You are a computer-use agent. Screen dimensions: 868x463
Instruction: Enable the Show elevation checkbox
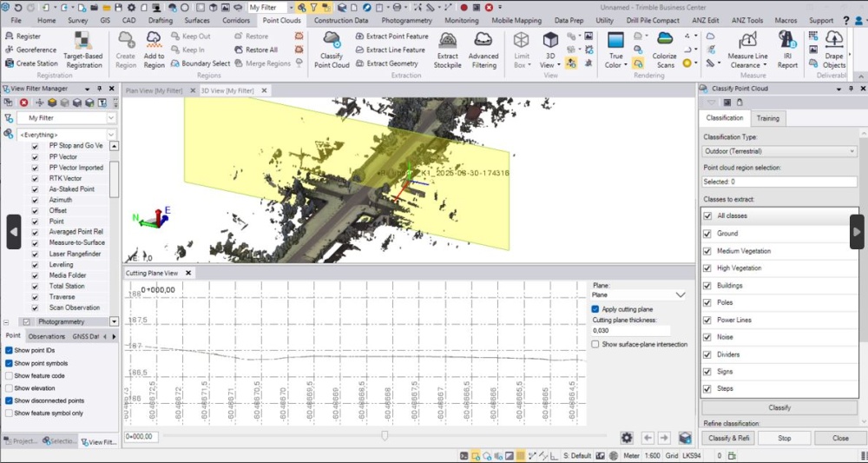coord(9,388)
